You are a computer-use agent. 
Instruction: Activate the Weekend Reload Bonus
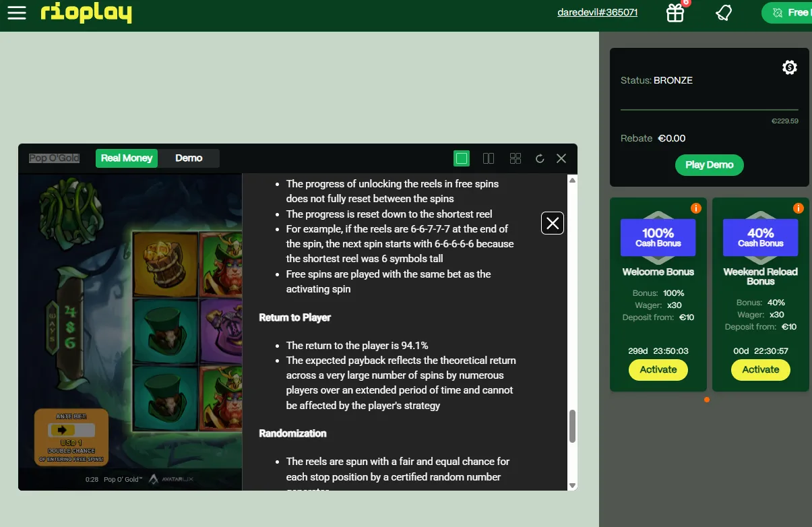pos(761,369)
